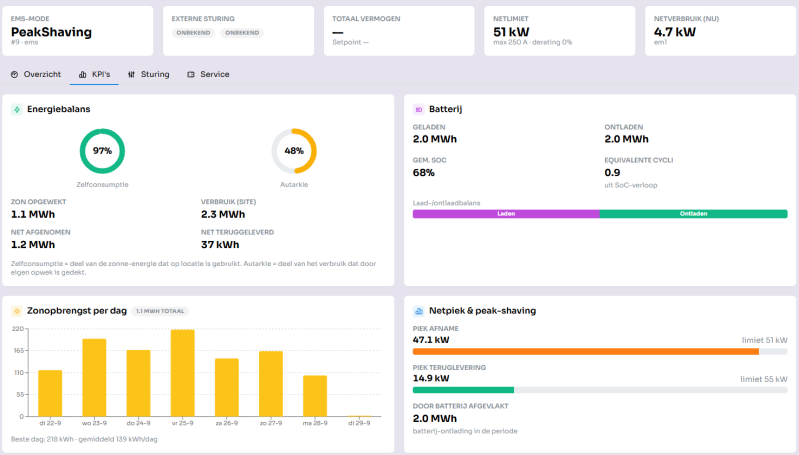Click the sliders icon next to Sturing
The width and height of the screenshot is (799, 455).
131,74
